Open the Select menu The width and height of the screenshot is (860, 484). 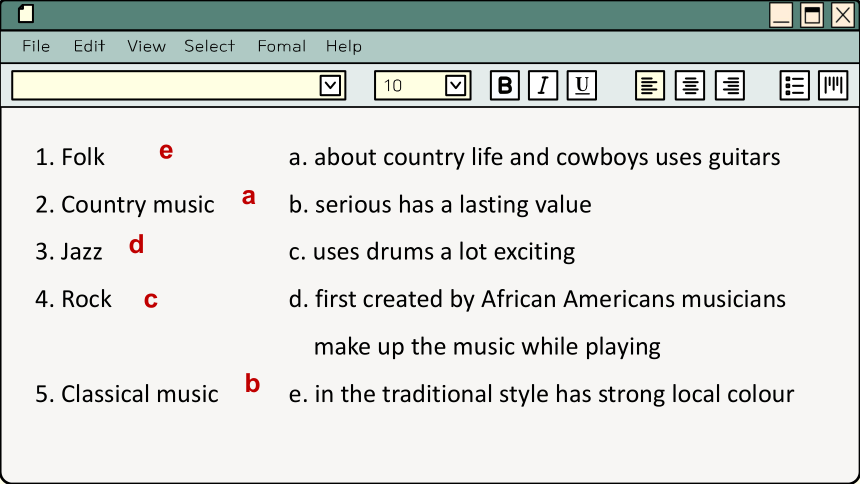pyautogui.click(x=210, y=46)
